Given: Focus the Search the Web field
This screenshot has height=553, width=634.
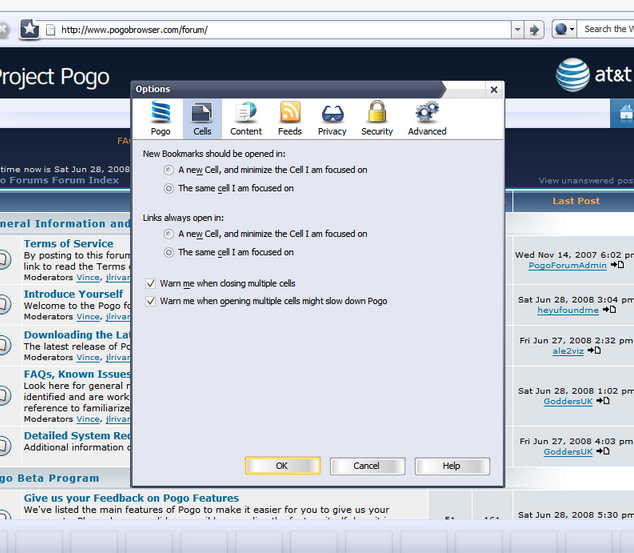Looking at the screenshot, I should (x=606, y=29).
